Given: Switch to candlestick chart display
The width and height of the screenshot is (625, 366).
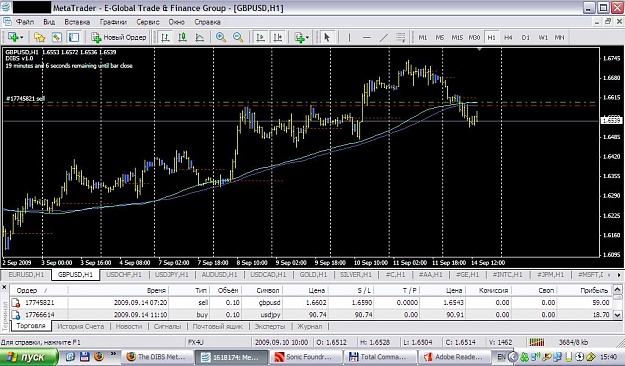Looking at the screenshot, I should pyautogui.click(x=182, y=37).
